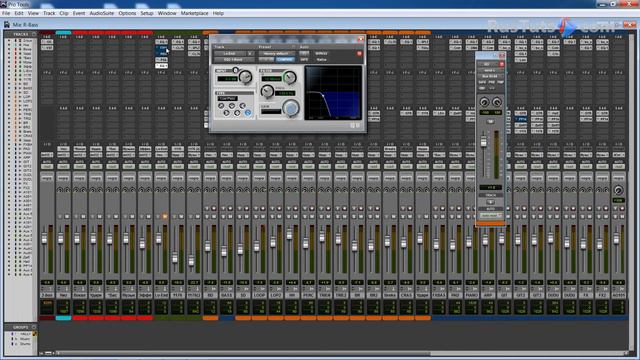Viewport: 640px width, 360px height.
Task: Click the PIANO track name button
Action: 471,295
